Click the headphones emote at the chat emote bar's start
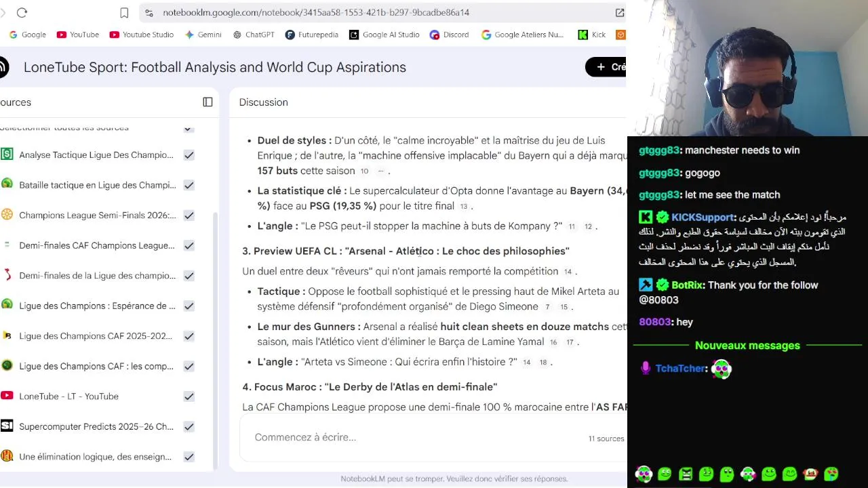The width and height of the screenshot is (868, 488). pos(644,474)
